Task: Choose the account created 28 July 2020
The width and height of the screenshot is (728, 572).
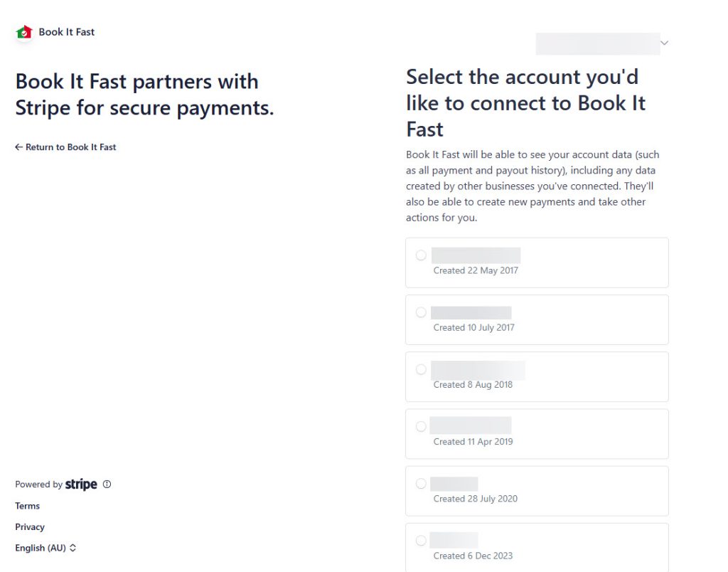Action: 421,484
